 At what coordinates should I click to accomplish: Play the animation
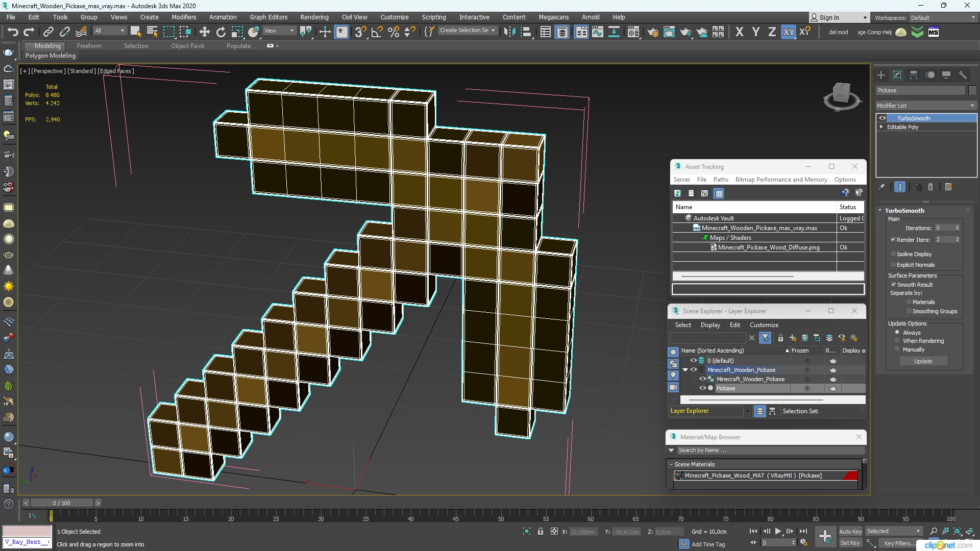(778, 532)
